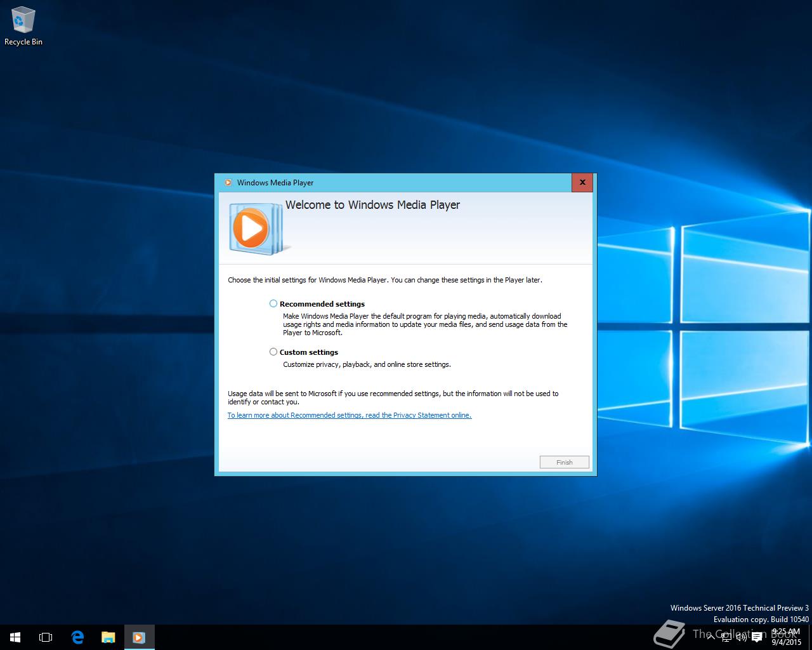
Task: Show hidden system tray icons
Action: (710, 637)
